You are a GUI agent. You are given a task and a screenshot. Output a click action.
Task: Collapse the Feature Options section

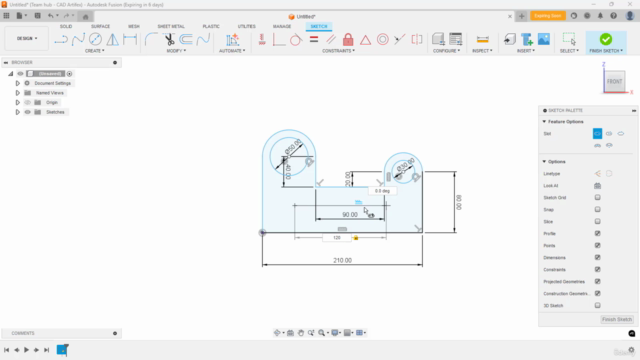click(544, 122)
